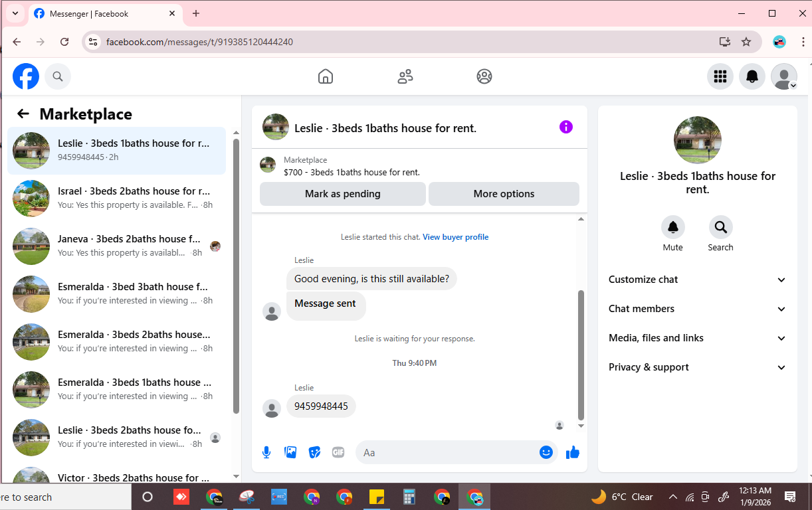Attach a photo using the image icon
Image resolution: width=812 pixels, height=510 pixels.
tap(290, 452)
